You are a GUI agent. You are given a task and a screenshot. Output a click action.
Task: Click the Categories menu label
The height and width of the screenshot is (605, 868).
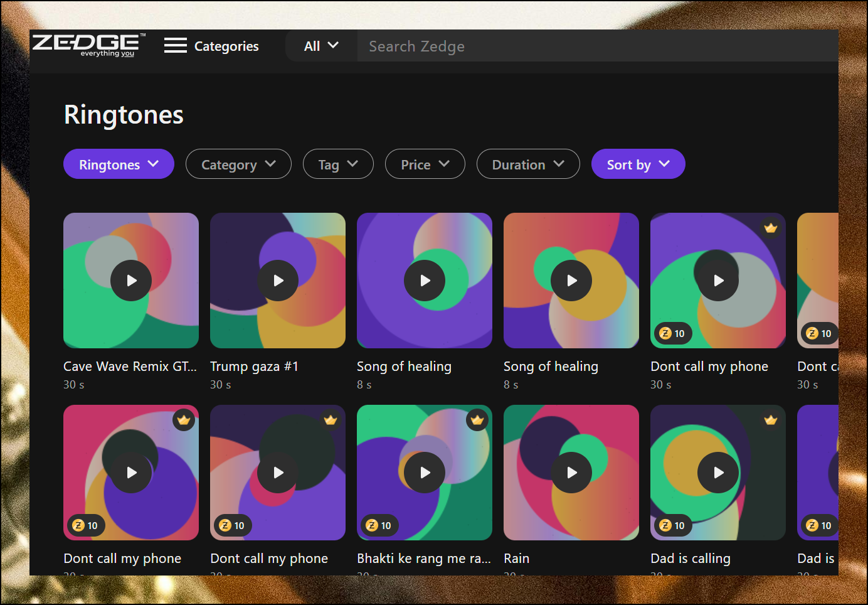(226, 46)
